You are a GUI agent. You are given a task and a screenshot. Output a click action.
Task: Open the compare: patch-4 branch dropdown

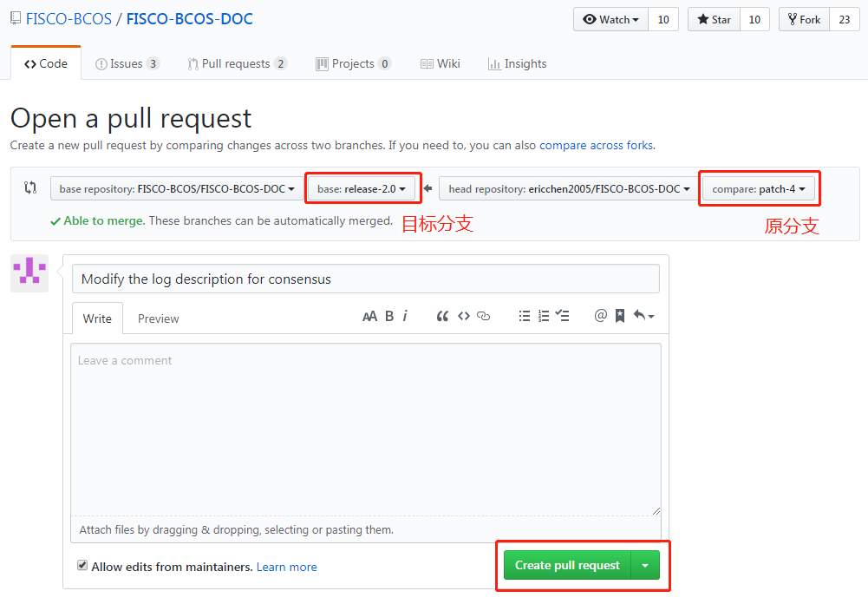click(x=759, y=188)
